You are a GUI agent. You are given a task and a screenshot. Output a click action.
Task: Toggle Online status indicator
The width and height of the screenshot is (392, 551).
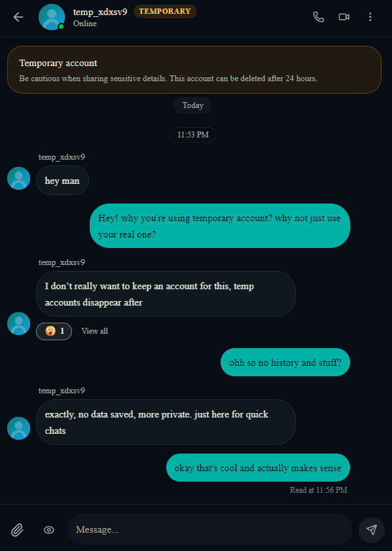pyautogui.click(x=84, y=23)
